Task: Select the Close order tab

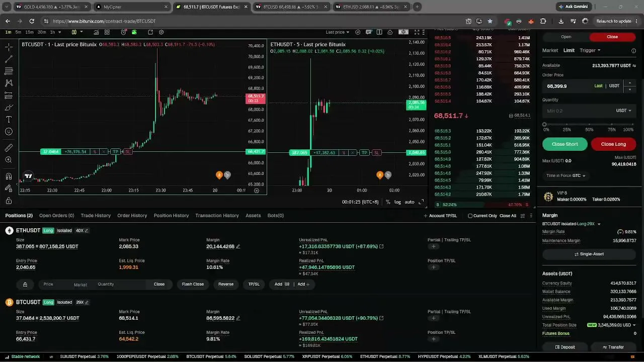Action: [612, 37]
